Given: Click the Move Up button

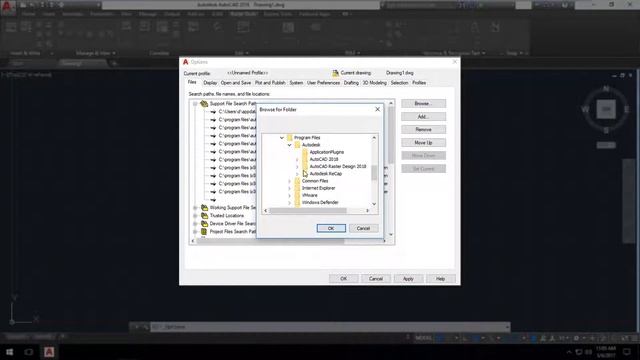Looking at the screenshot, I should 423,142.
